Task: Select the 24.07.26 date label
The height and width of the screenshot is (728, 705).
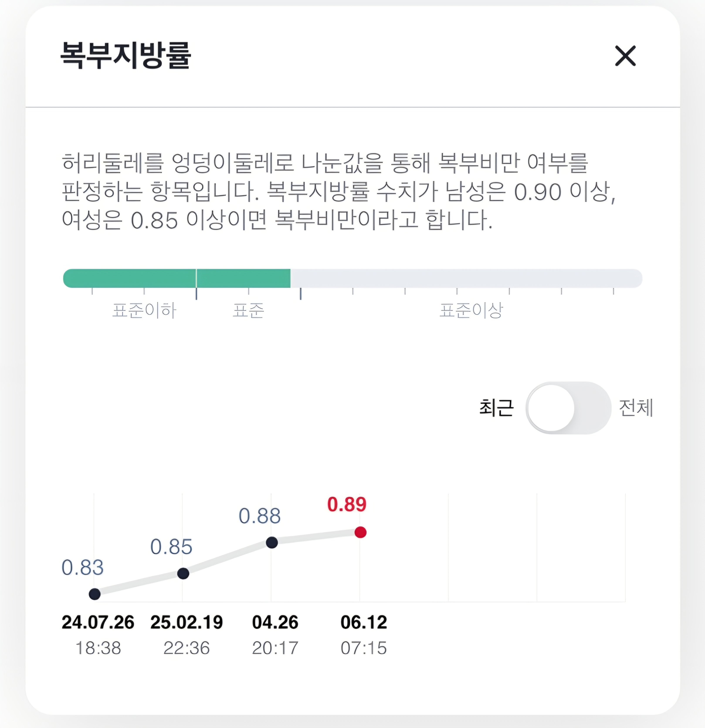Action: click(x=98, y=623)
